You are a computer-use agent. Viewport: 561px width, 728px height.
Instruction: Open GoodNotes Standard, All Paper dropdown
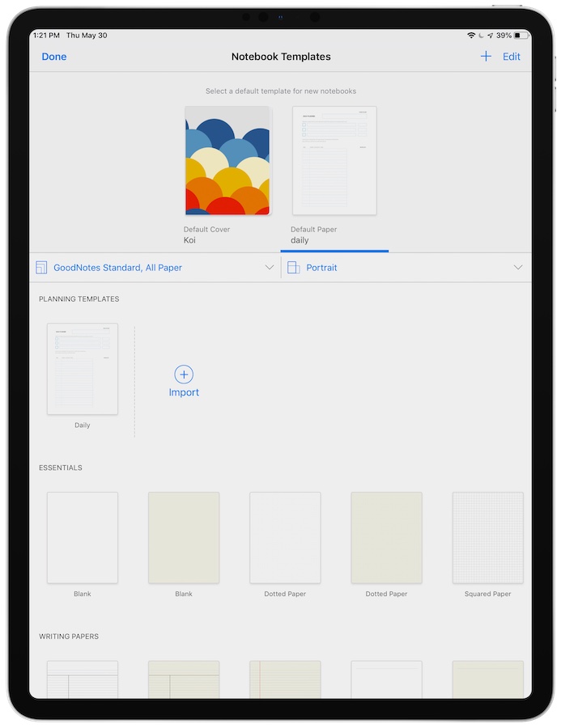pyautogui.click(x=155, y=268)
